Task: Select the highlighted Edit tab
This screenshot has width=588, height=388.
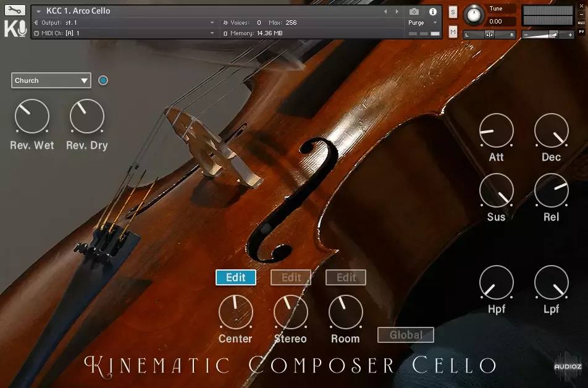Action: 235,277
